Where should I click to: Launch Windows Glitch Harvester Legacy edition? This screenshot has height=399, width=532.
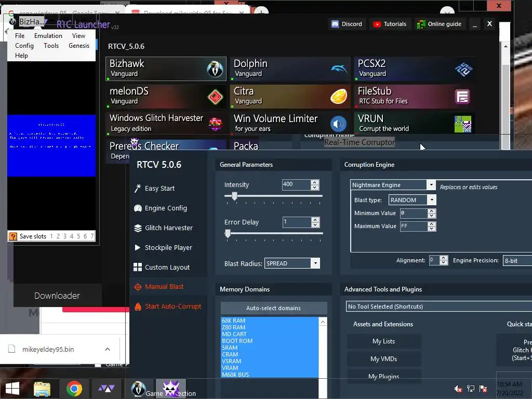pyautogui.click(x=166, y=124)
